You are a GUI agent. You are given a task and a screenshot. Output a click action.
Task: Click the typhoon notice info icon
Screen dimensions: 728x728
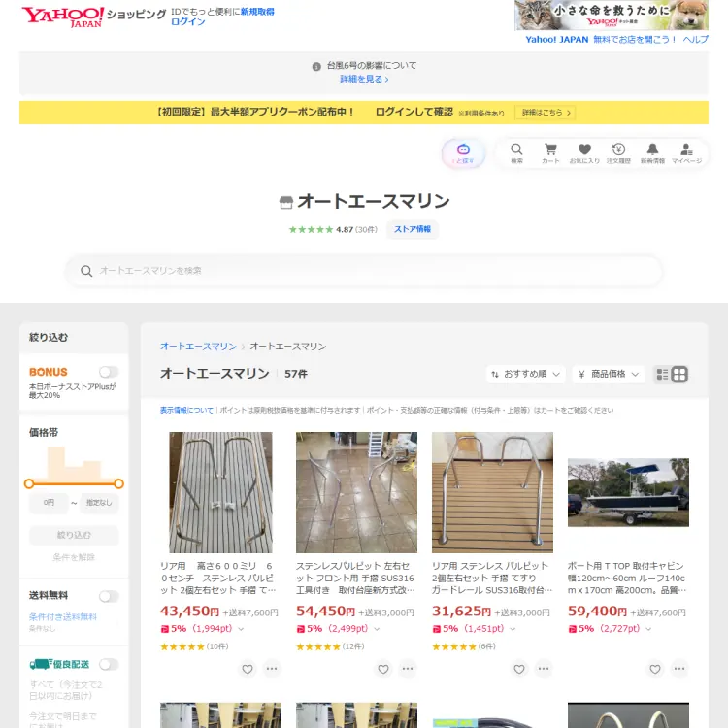[x=316, y=66]
